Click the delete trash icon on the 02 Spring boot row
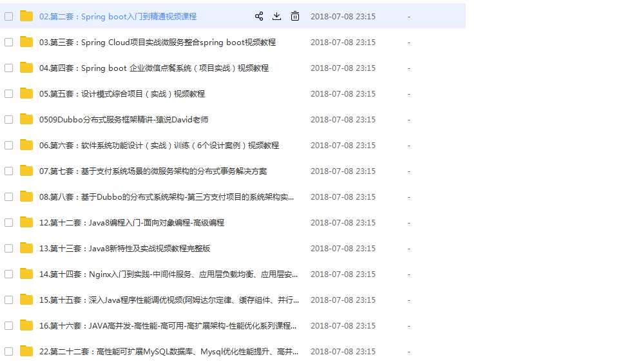This screenshot has height=364, width=636. point(295,16)
